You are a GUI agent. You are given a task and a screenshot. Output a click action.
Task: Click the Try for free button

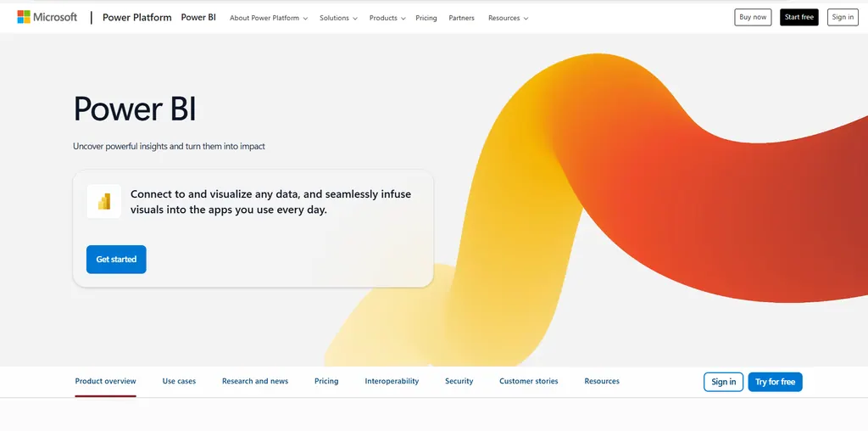(x=775, y=382)
